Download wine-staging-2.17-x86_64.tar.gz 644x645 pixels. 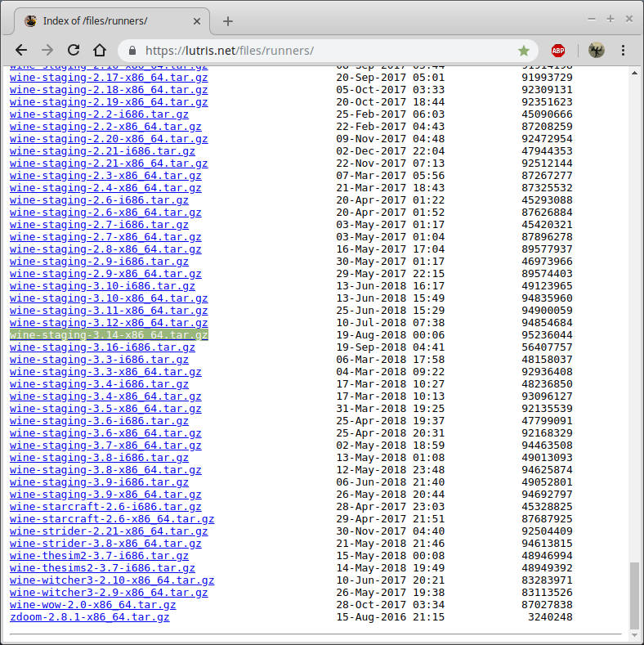click(109, 78)
